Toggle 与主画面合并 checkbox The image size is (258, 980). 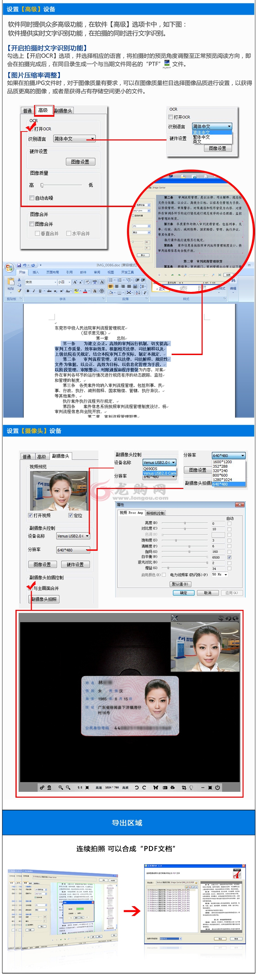click(x=30, y=588)
